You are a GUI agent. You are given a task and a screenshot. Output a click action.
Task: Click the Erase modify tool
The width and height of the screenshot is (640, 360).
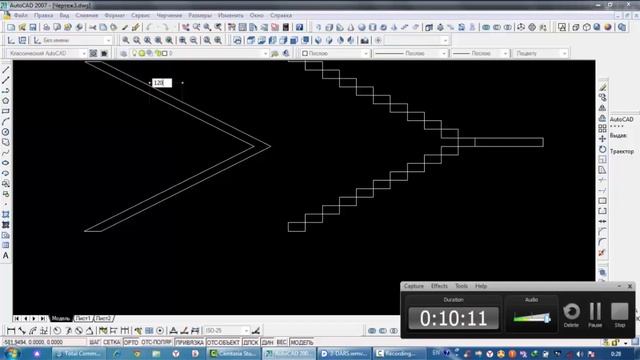(602, 87)
